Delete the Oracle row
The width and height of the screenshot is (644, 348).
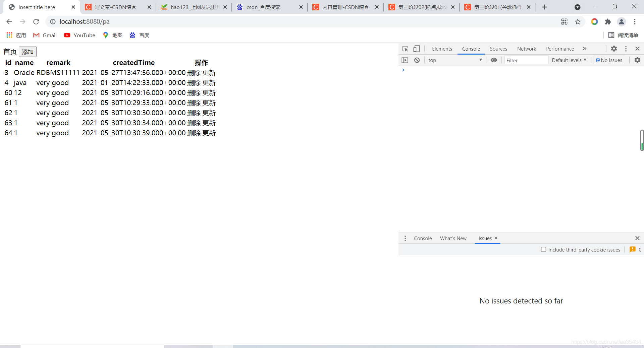[194, 73]
